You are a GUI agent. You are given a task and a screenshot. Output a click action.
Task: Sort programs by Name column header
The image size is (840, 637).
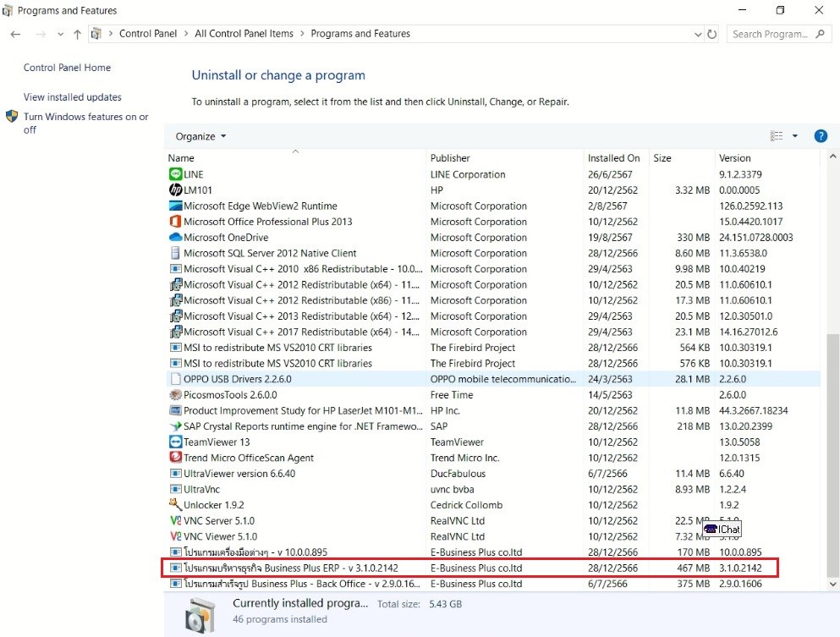click(x=296, y=158)
